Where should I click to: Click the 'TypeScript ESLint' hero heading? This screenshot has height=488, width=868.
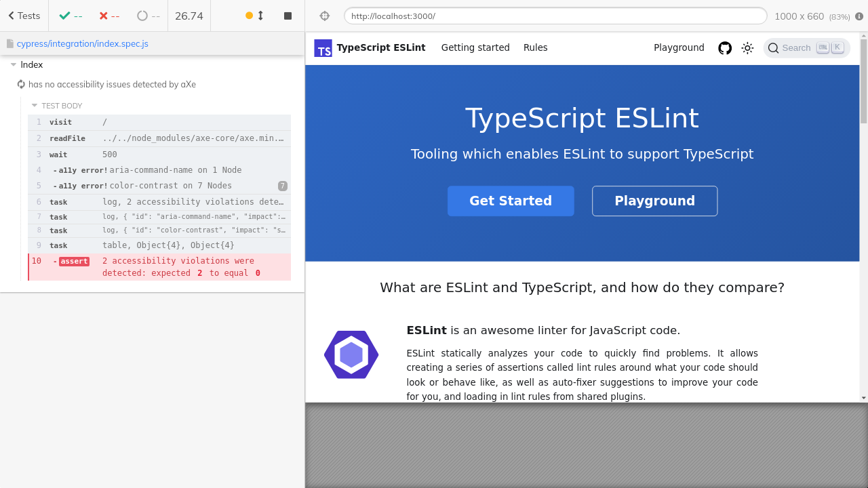(582, 118)
